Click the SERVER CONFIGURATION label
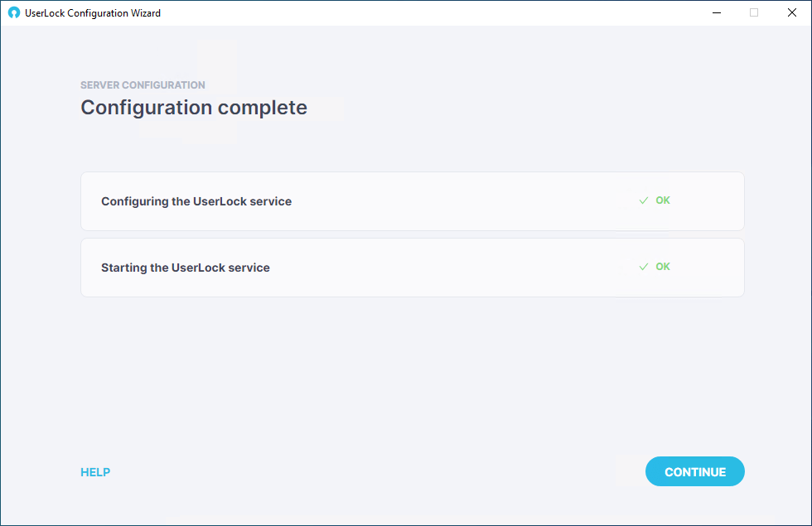 pos(143,84)
